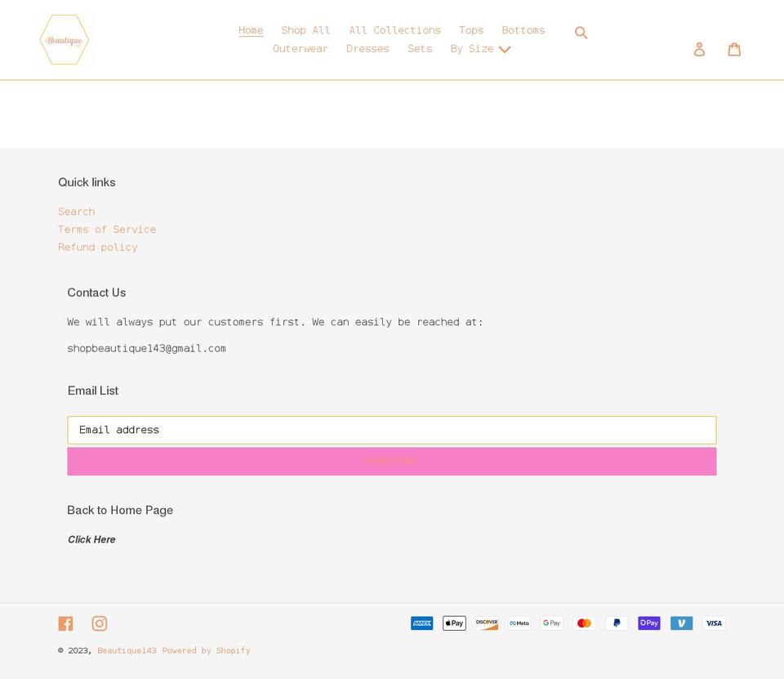This screenshot has width=784, height=679.
Task: Expand the By Size dropdown menu
Action: pyautogui.click(x=480, y=49)
